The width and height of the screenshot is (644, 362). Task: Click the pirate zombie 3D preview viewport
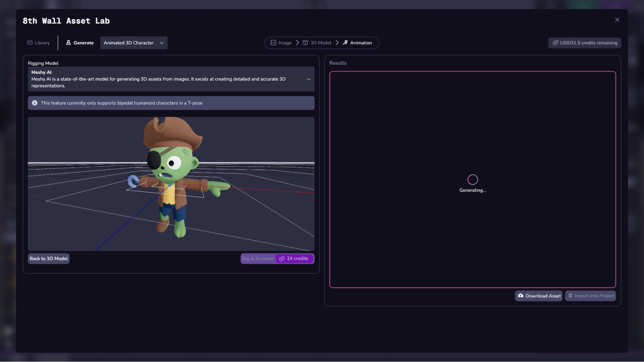(x=171, y=184)
